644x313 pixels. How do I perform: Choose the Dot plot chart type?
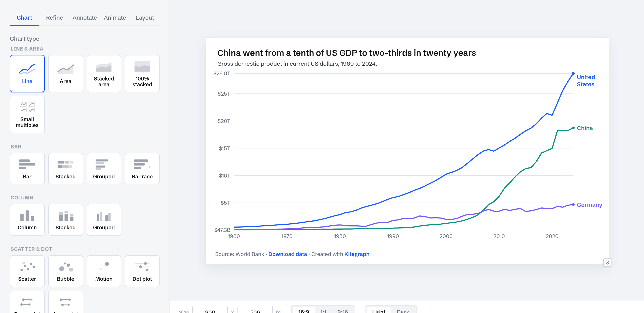[x=142, y=271]
